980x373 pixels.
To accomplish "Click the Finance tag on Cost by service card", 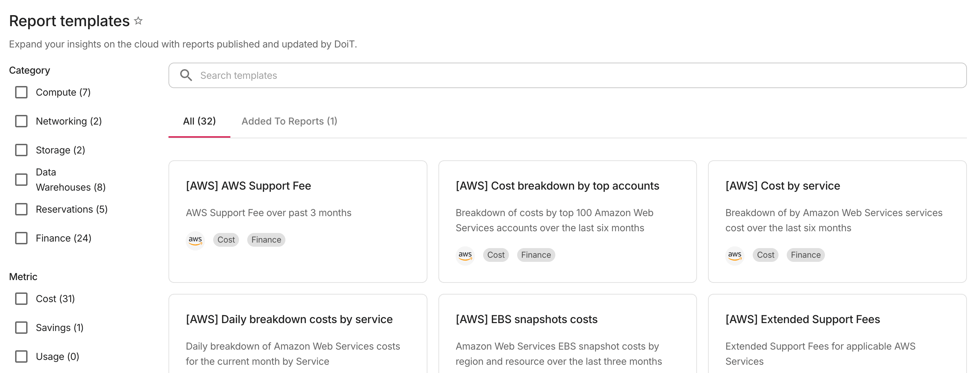I will click(806, 255).
